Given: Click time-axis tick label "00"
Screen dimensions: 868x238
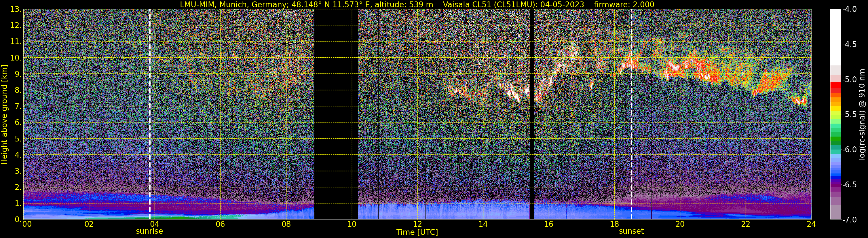Looking at the screenshot, I should pos(27,224).
